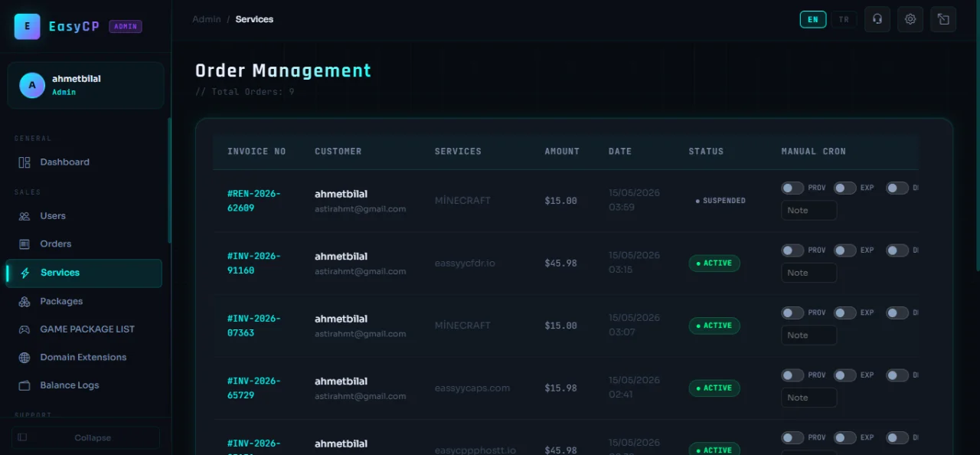This screenshot has height=455, width=980.
Task: Click the Order Management heading
Action: pos(283,70)
